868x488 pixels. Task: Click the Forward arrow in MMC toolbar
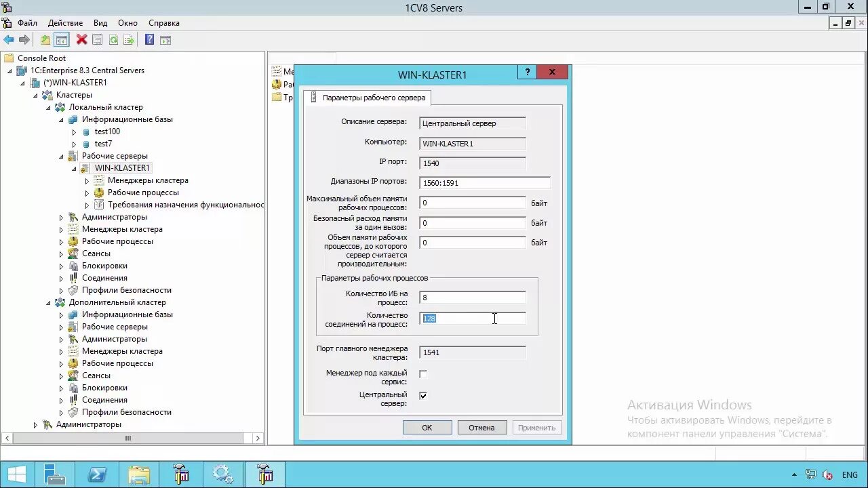point(24,40)
